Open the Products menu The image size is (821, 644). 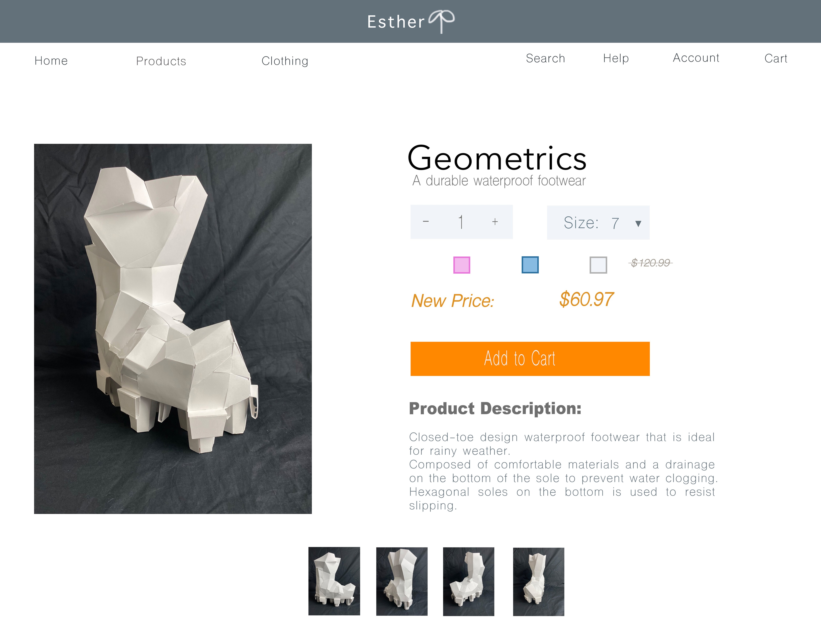point(161,61)
